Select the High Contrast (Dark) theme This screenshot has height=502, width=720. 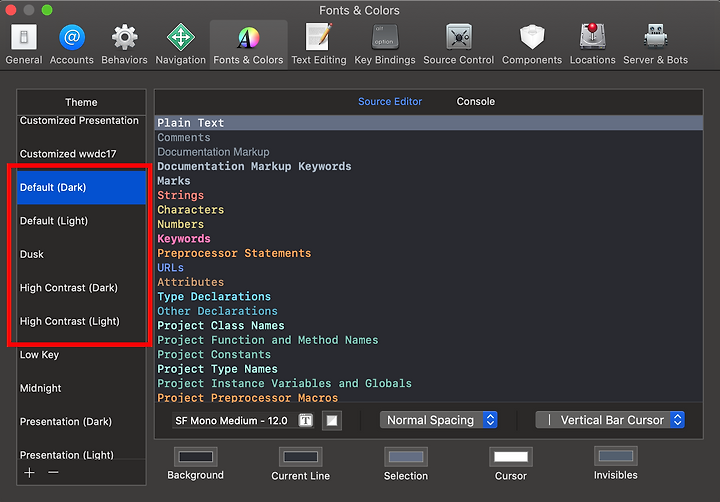pos(81,288)
